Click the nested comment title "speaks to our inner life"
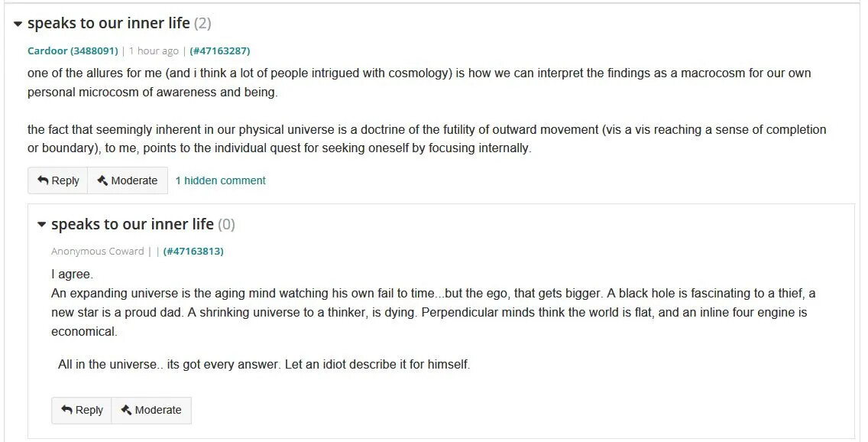This screenshot has height=442, width=868. click(x=132, y=224)
